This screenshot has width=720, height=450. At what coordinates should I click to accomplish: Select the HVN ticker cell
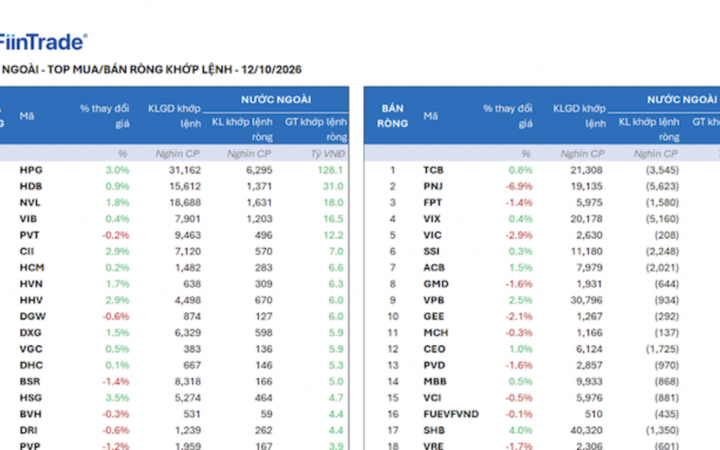click(31, 284)
